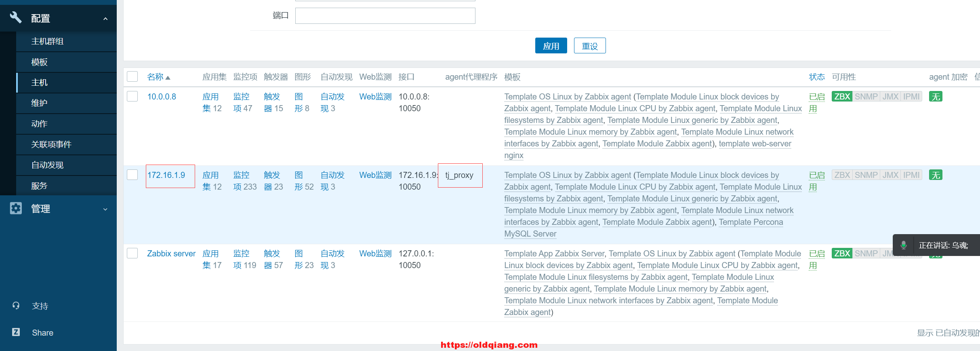Click SNMP availability badge for 10.0.0.8
The width and height of the screenshot is (980, 351).
click(866, 97)
